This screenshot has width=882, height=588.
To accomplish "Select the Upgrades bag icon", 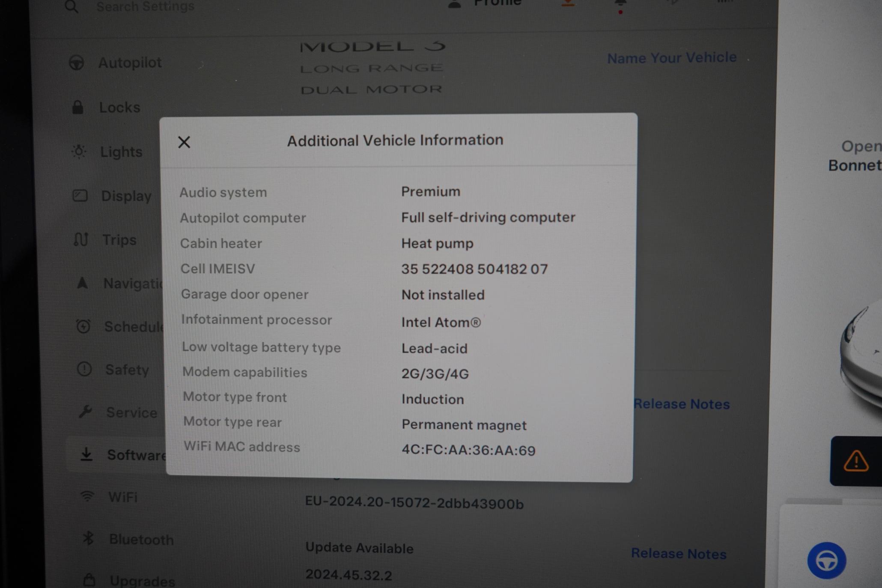I will coord(89,580).
